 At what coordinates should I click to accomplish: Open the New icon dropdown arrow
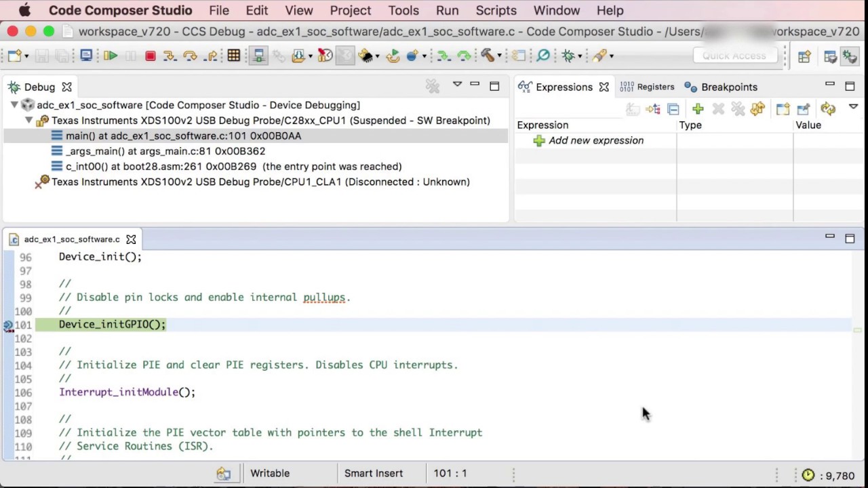point(26,56)
